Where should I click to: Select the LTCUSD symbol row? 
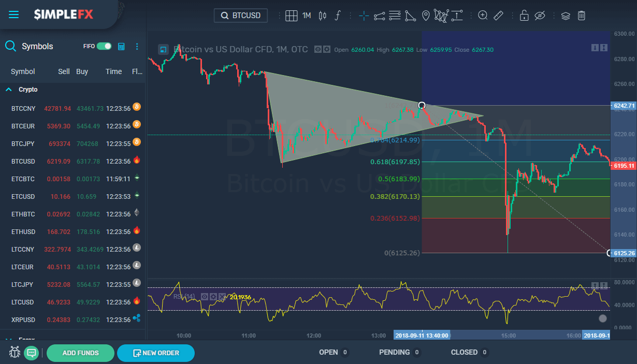73,302
